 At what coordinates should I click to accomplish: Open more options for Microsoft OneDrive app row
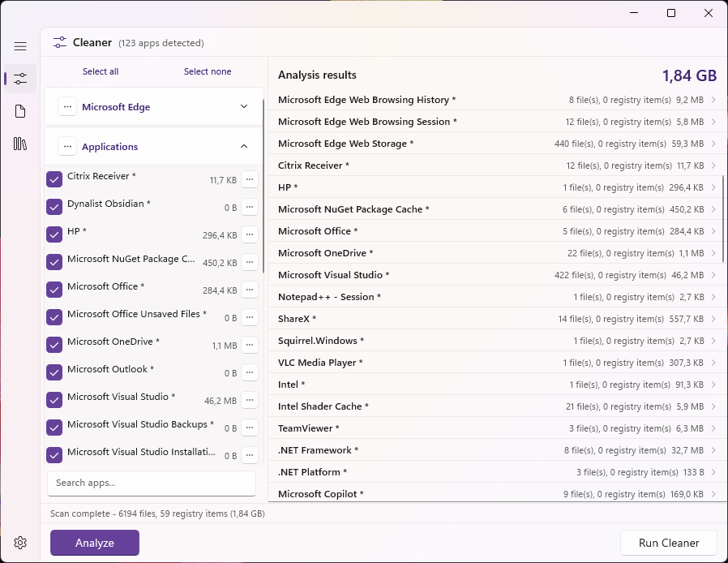(x=250, y=345)
